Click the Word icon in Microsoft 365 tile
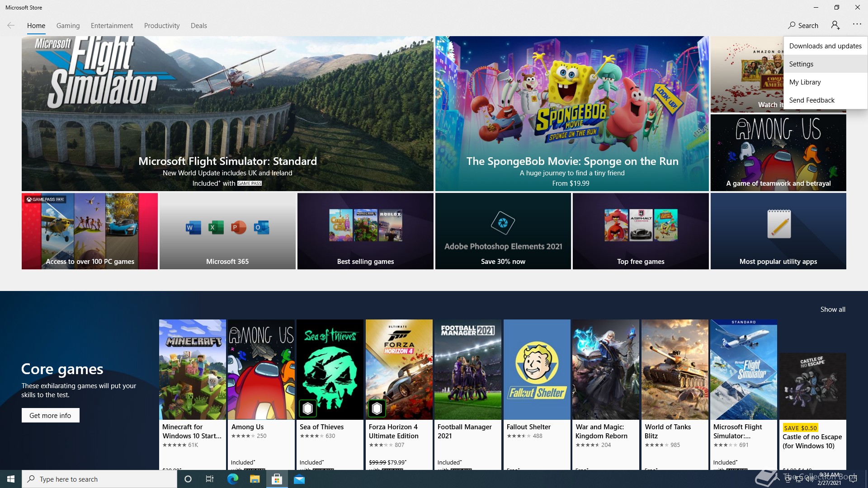 193,227
